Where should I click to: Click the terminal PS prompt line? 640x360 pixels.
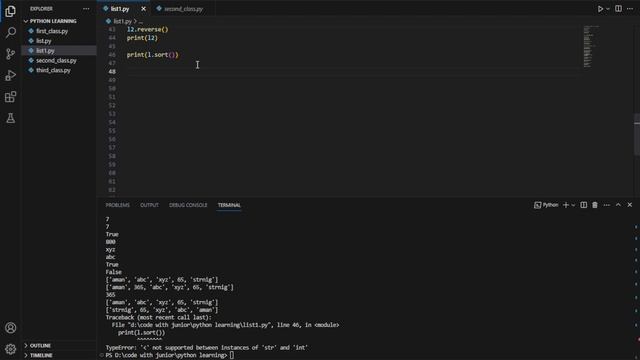tap(170, 356)
